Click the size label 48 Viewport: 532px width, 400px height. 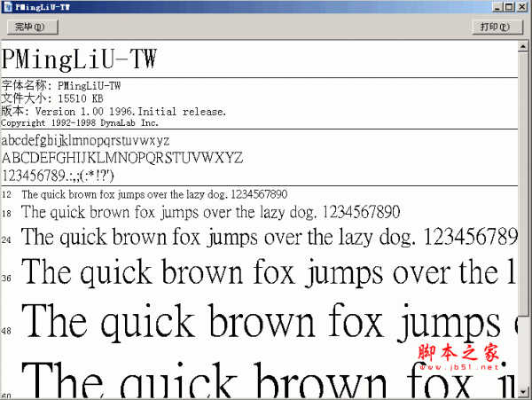[x=6, y=331]
